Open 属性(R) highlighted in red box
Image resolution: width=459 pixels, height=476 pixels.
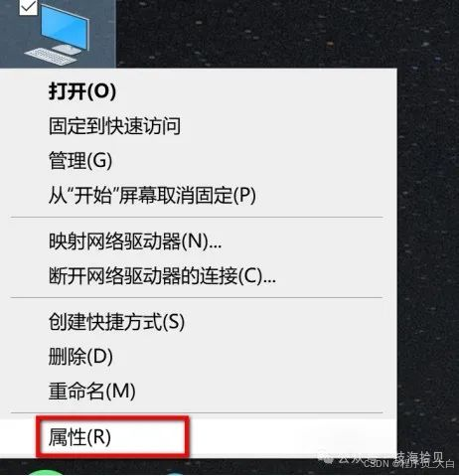coord(79,437)
